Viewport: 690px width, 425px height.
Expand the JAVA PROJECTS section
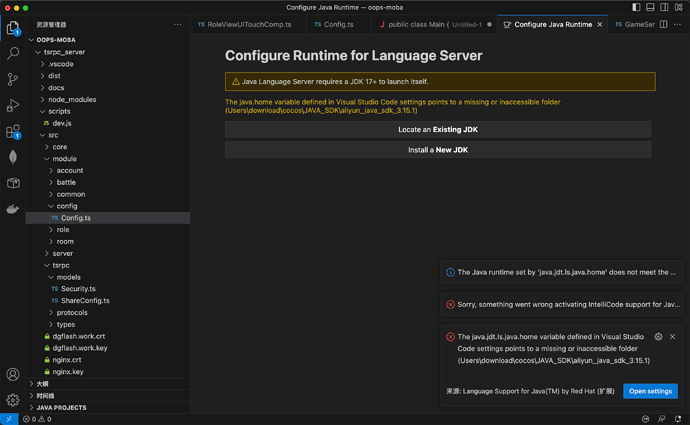[62, 407]
